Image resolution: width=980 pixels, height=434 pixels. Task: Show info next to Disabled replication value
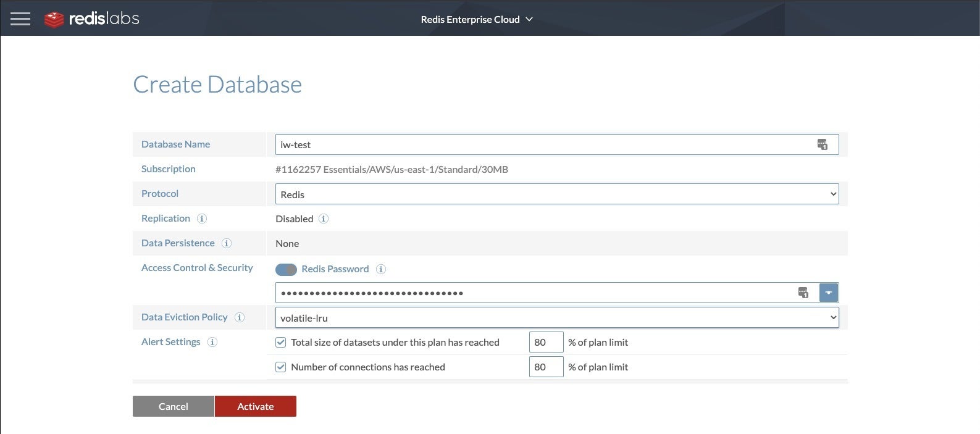click(324, 219)
